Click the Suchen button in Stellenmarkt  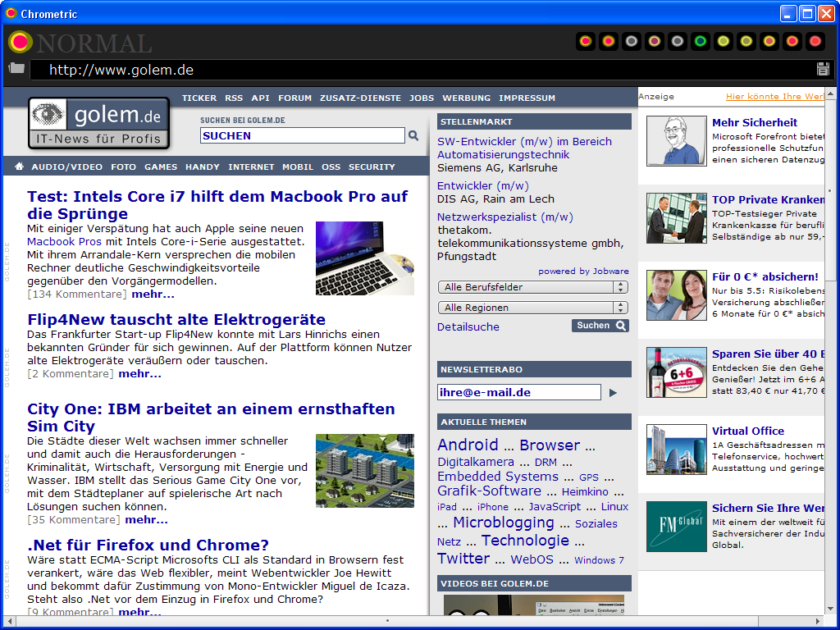(x=600, y=326)
